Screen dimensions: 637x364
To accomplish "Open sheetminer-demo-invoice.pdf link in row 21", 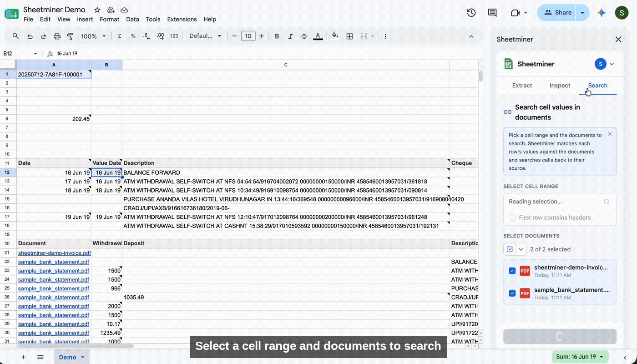I will pos(55,253).
